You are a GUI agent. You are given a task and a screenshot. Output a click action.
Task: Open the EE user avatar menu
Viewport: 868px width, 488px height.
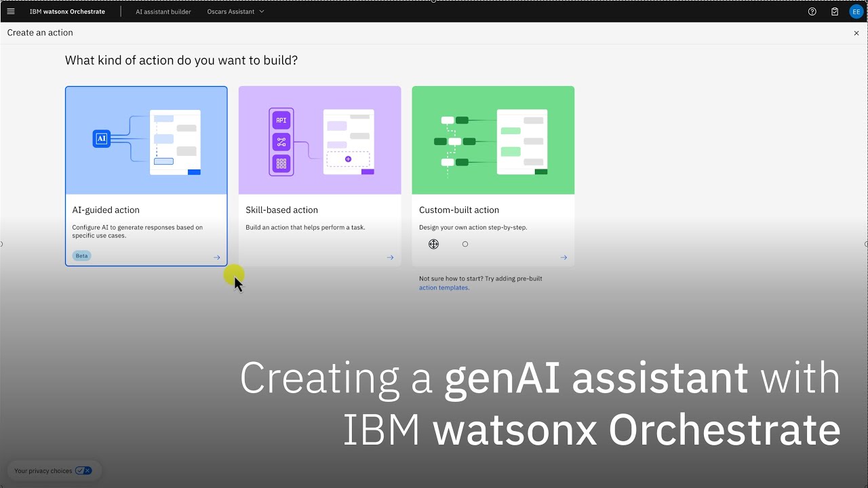856,12
